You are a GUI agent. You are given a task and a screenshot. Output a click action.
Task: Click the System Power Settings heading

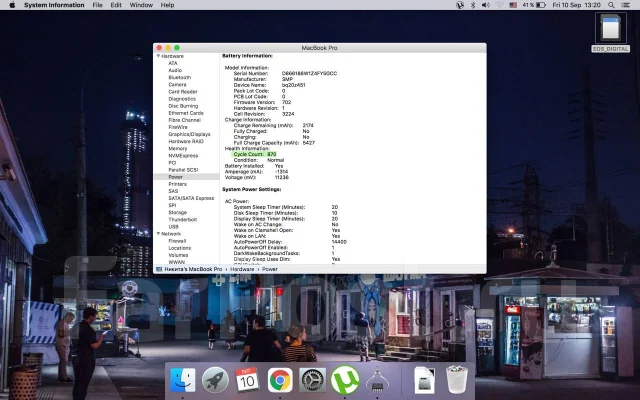251,189
